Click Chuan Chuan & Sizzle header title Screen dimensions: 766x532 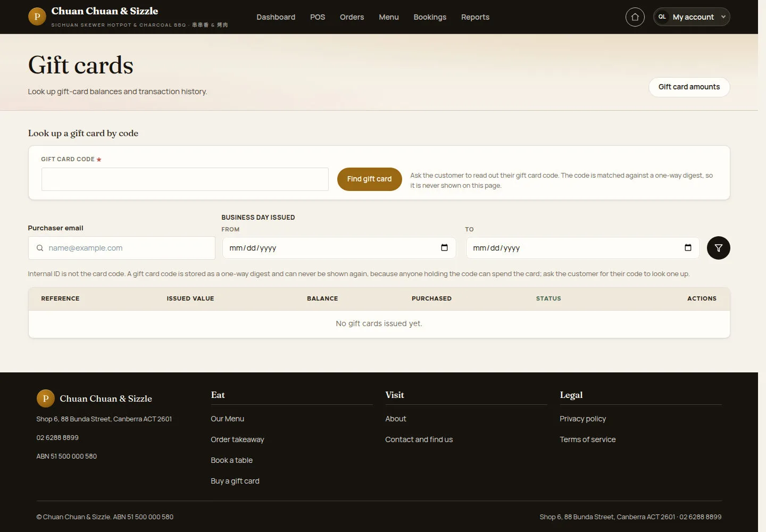point(105,11)
